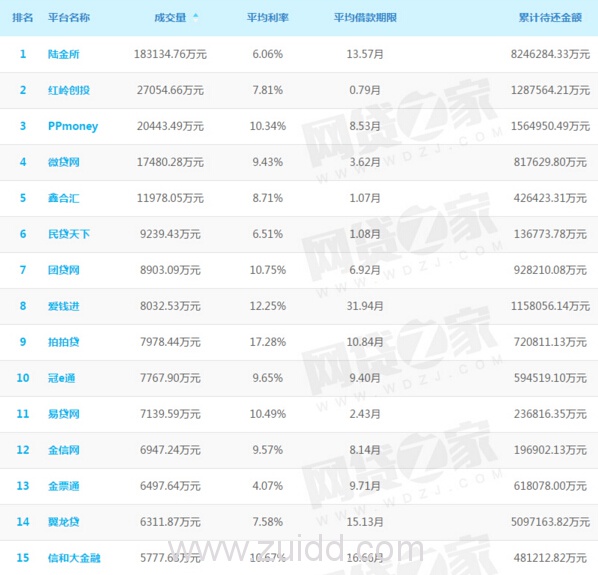
Task: Open the 团贷网 platform link
Action: pos(64,270)
